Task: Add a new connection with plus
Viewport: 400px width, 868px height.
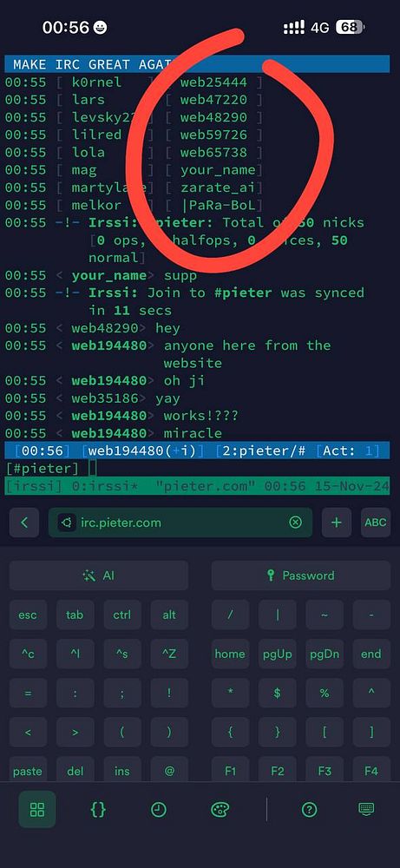Action: tap(337, 522)
